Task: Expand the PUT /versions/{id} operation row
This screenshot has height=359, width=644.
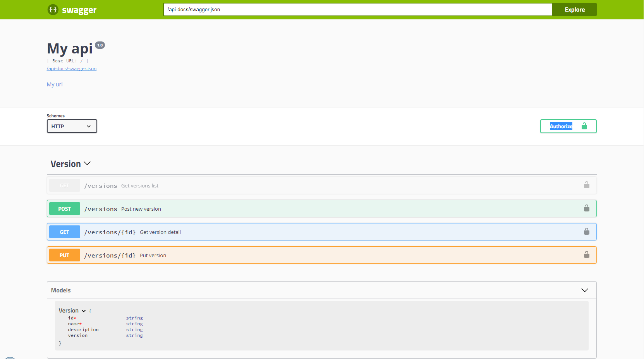Action: click(271, 255)
